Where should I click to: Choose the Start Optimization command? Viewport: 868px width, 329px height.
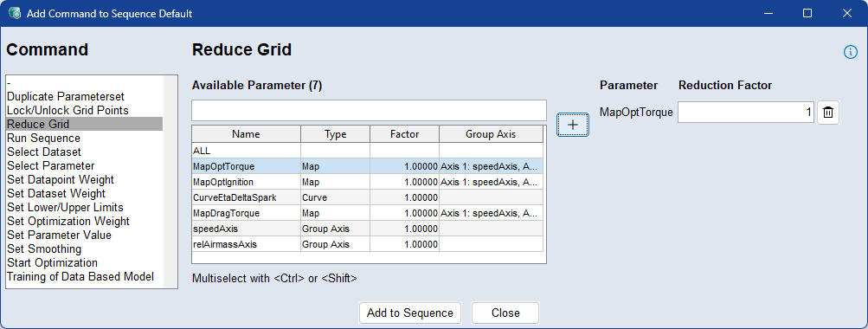(x=53, y=262)
